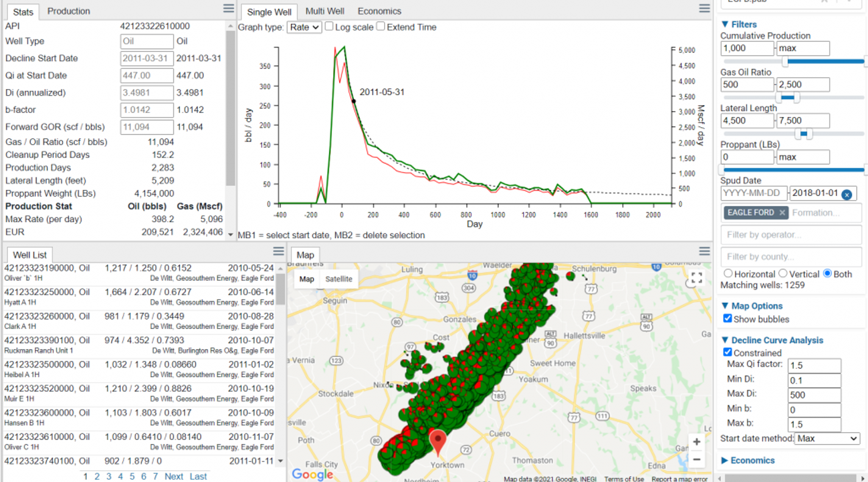Open the Graph type Rate dropdown

click(304, 28)
